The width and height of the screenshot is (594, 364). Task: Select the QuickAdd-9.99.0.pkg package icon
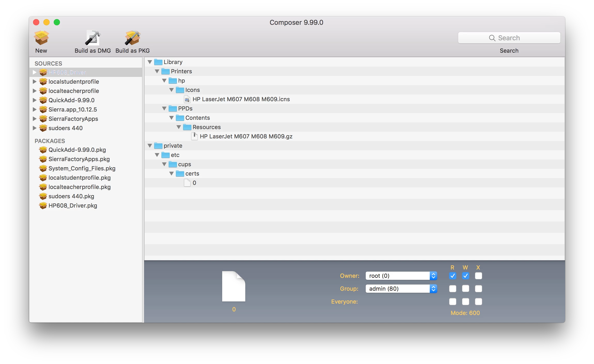pos(43,150)
